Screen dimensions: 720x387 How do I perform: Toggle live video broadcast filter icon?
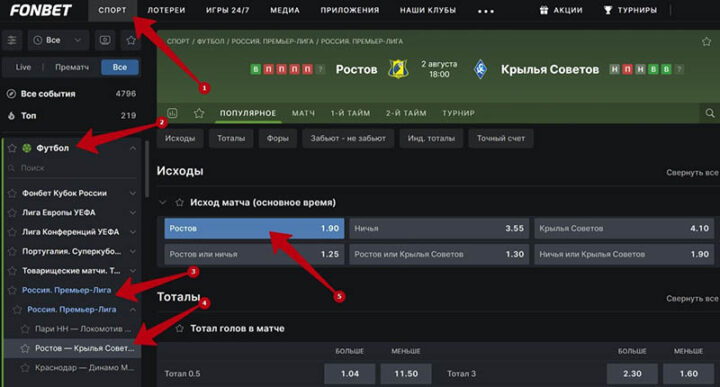[x=105, y=40]
